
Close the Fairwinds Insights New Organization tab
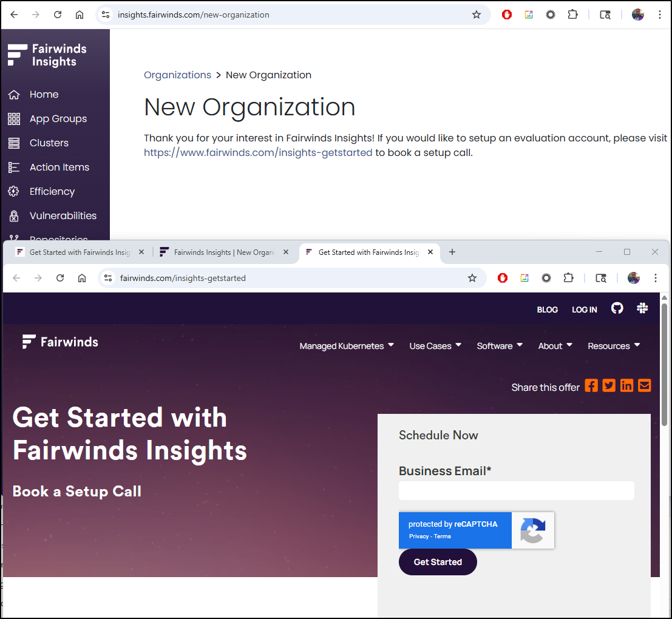pos(286,252)
